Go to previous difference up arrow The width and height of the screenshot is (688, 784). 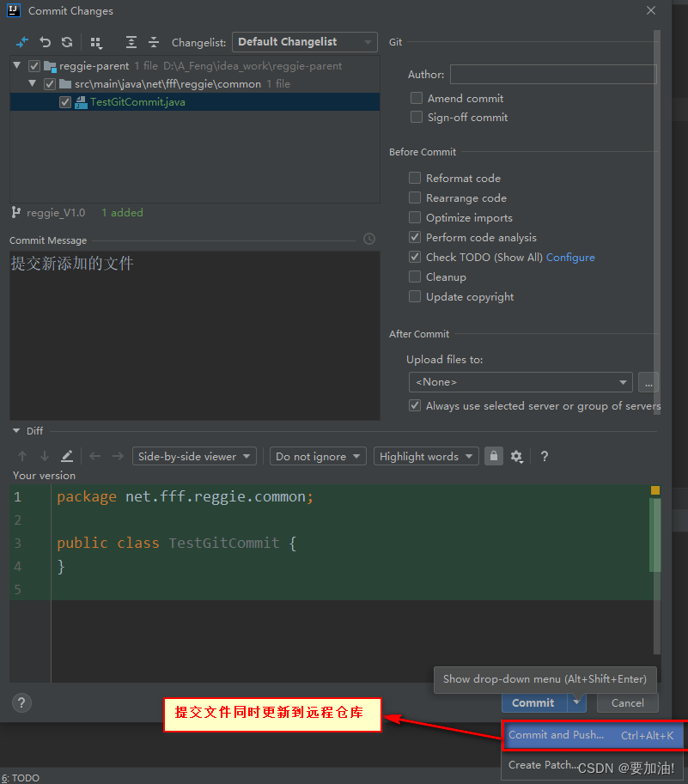pyautogui.click(x=22, y=456)
